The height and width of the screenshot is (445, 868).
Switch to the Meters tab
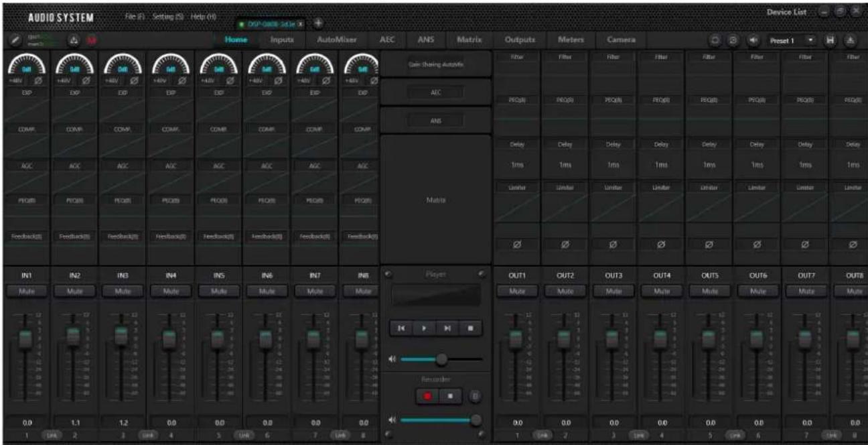(x=571, y=40)
